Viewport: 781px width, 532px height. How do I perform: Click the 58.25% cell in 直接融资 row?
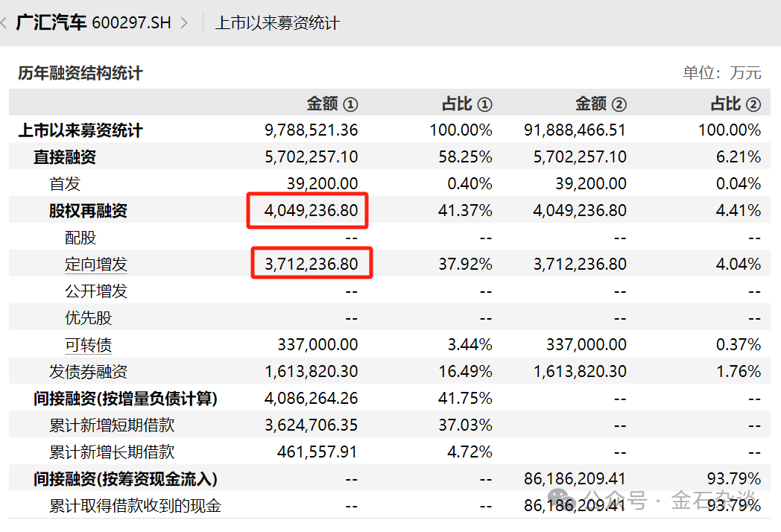pos(465,157)
